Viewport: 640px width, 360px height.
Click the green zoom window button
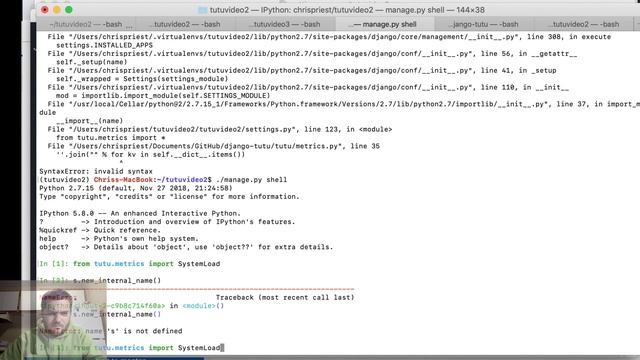[69, 9]
